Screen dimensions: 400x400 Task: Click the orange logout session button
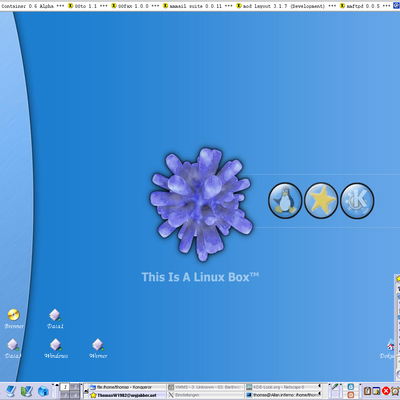(x=351, y=395)
